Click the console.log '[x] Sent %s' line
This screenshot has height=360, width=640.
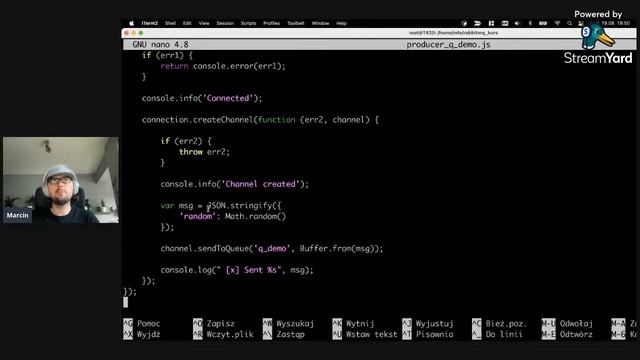237,270
